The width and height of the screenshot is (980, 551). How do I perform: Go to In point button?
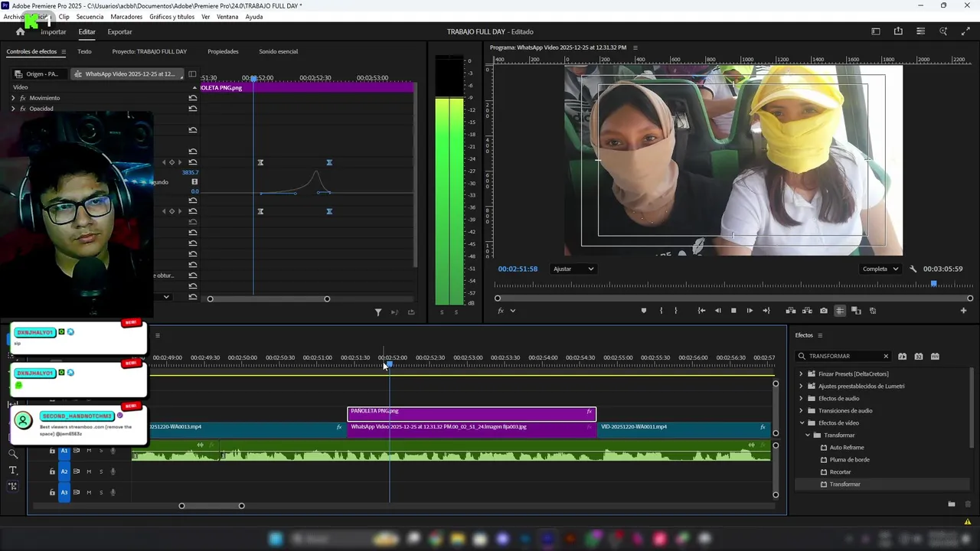(701, 311)
